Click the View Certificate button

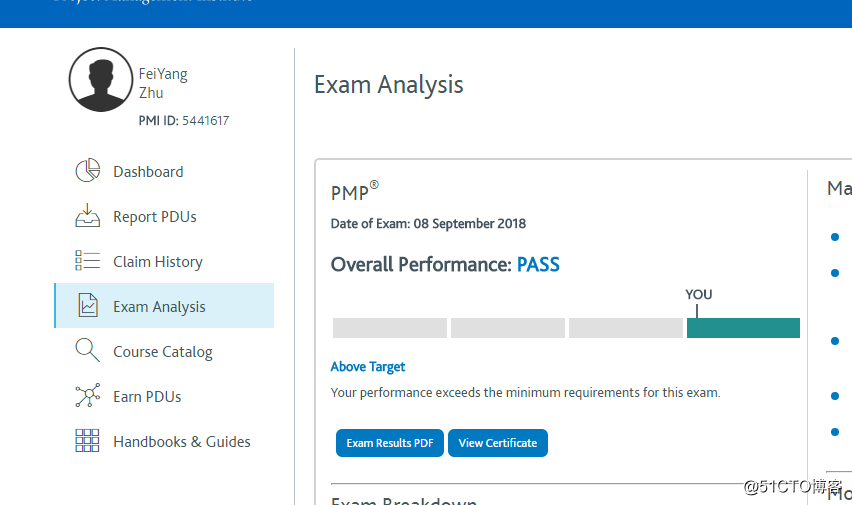pos(498,443)
